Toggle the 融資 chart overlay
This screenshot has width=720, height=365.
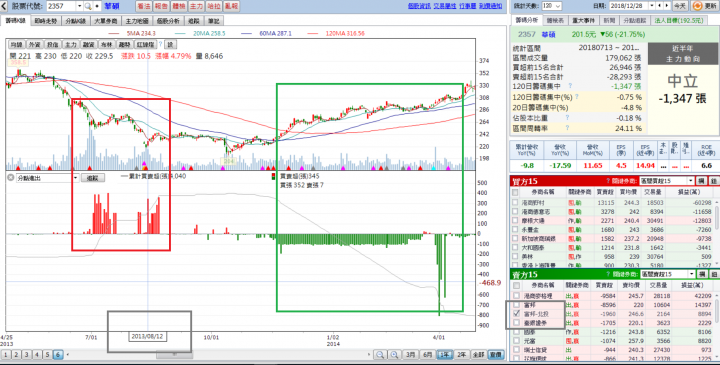pos(88,45)
